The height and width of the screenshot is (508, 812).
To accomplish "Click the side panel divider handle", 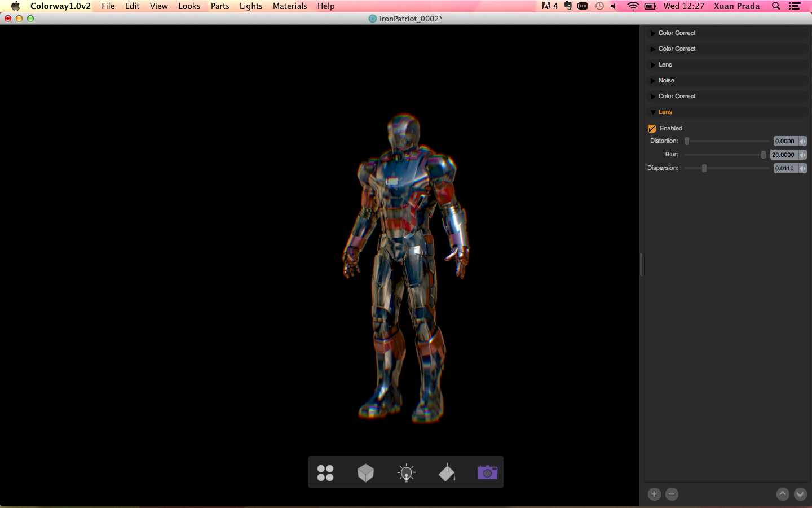I will (641, 265).
